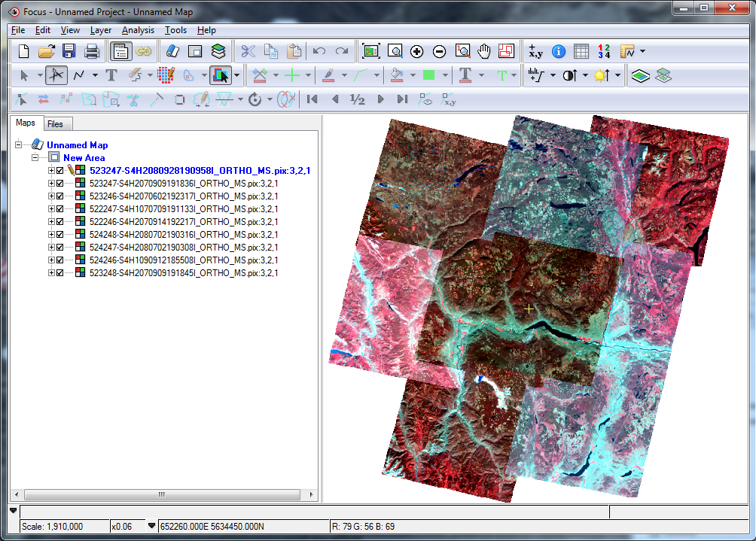Click the Zoom out minus icon
This screenshot has width=756, height=541.
point(439,51)
